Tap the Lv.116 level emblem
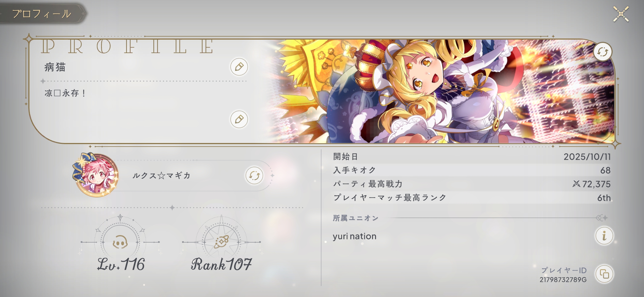The height and width of the screenshot is (297, 644). (x=120, y=242)
